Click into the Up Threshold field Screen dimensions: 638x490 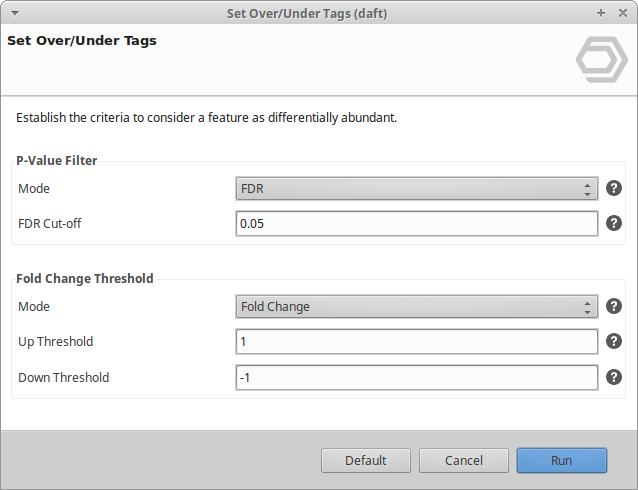coord(416,341)
